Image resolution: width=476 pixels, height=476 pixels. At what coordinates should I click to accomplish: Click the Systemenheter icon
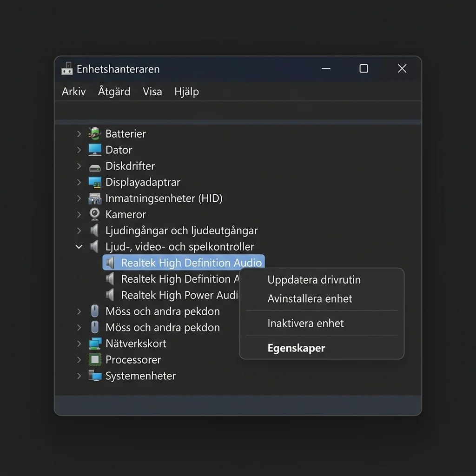[95, 376]
